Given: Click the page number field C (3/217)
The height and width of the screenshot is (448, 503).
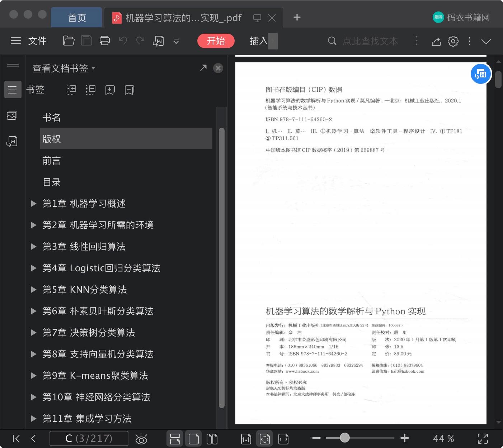Looking at the screenshot, I should tap(89, 438).
